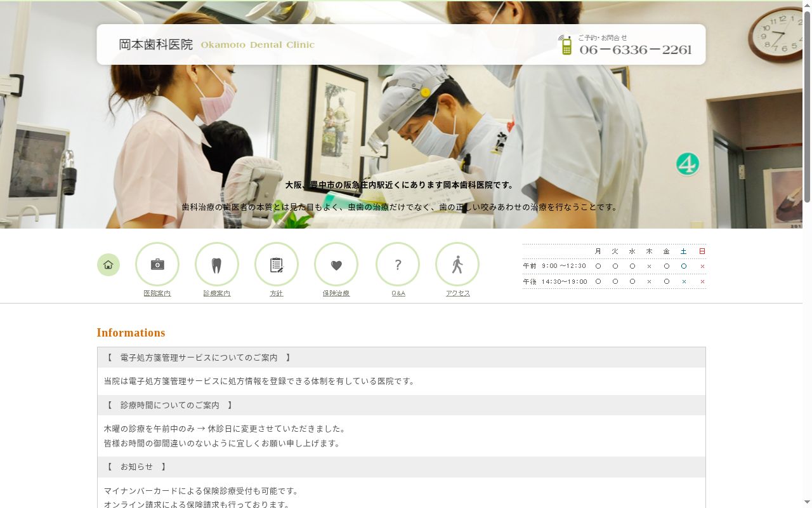Click the Okamoto Dental Clinic English name
Screen dimensions: 812x508
point(258,45)
